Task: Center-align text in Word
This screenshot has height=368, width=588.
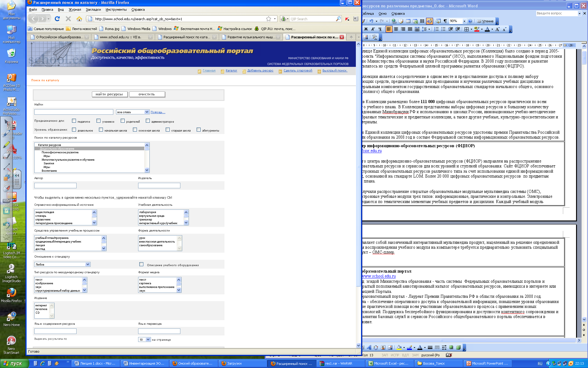Action: tap(396, 29)
